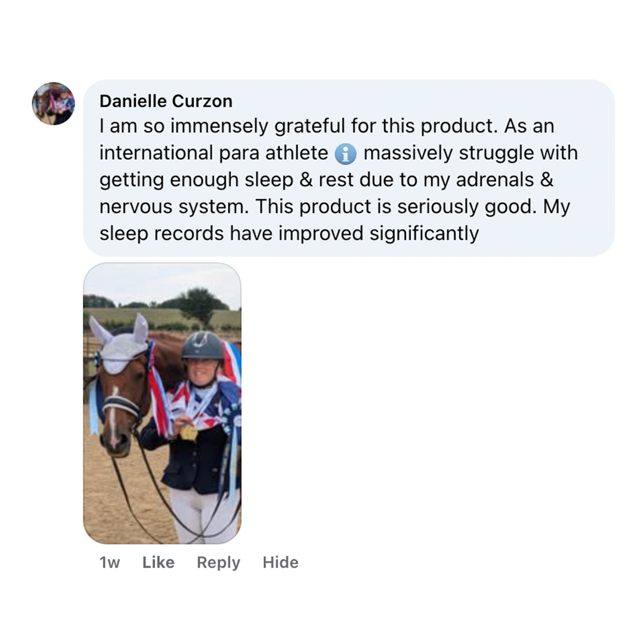Click the phrase "international para athlete"

pos(213,154)
